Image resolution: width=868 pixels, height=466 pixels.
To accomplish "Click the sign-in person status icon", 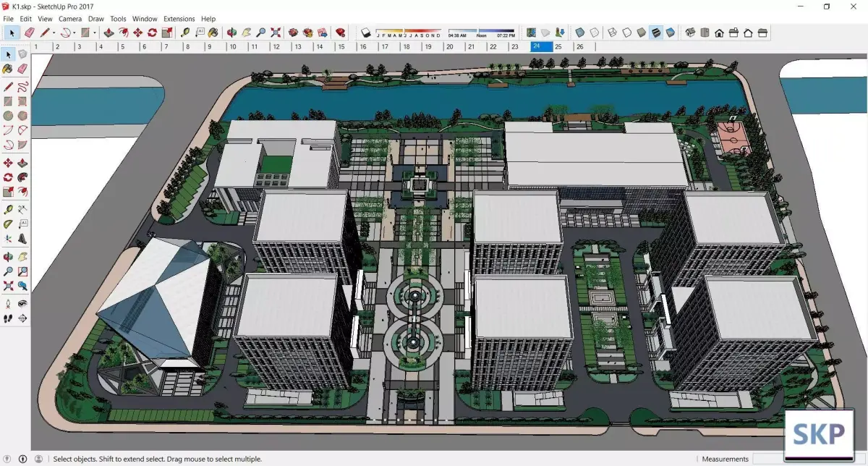I will 38,459.
